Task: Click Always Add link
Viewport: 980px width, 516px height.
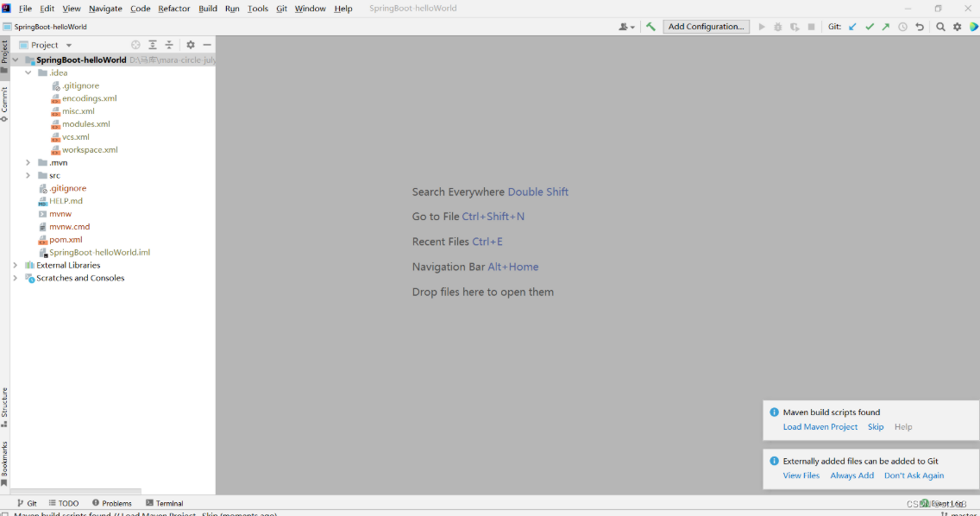Action: (851, 475)
